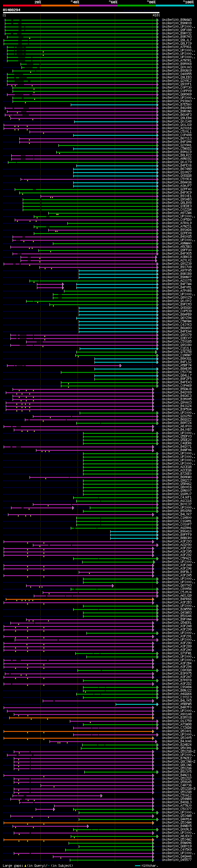Click the red 20% identity legend segment
The height and width of the screenshot is (868, 197).
pyautogui.click(x=22, y=6)
